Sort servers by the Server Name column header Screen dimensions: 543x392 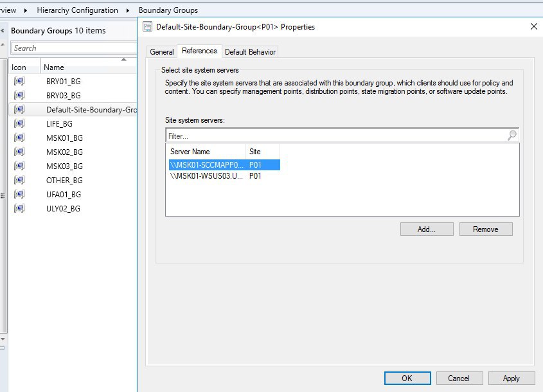click(206, 151)
